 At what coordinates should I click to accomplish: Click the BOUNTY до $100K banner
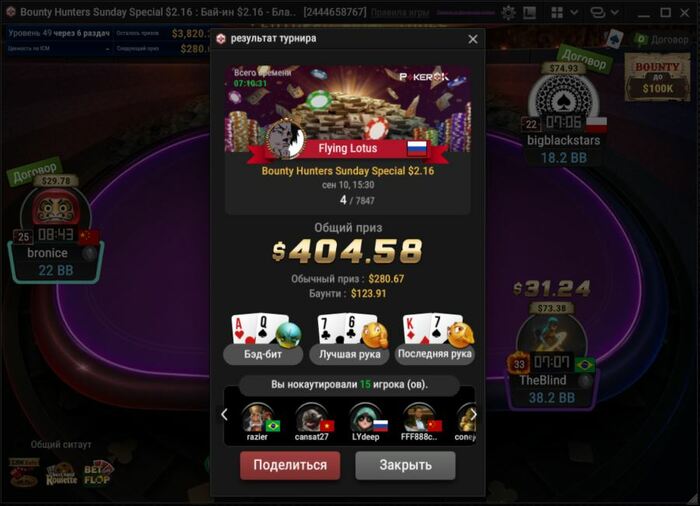coord(657,77)
